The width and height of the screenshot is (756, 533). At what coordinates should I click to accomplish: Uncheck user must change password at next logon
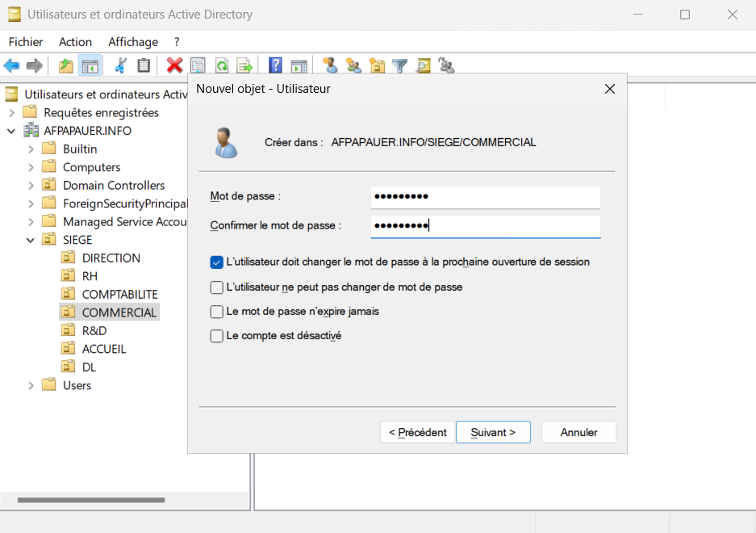tap(216, 262)
